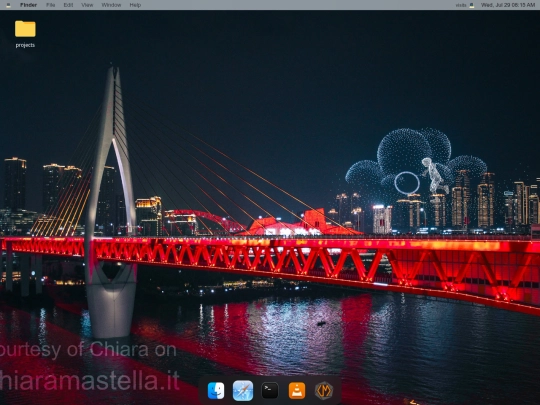This screenshot has width=540, height=405.
Task: Launch Safari from the dock
Action: click(x=243, y=391)
